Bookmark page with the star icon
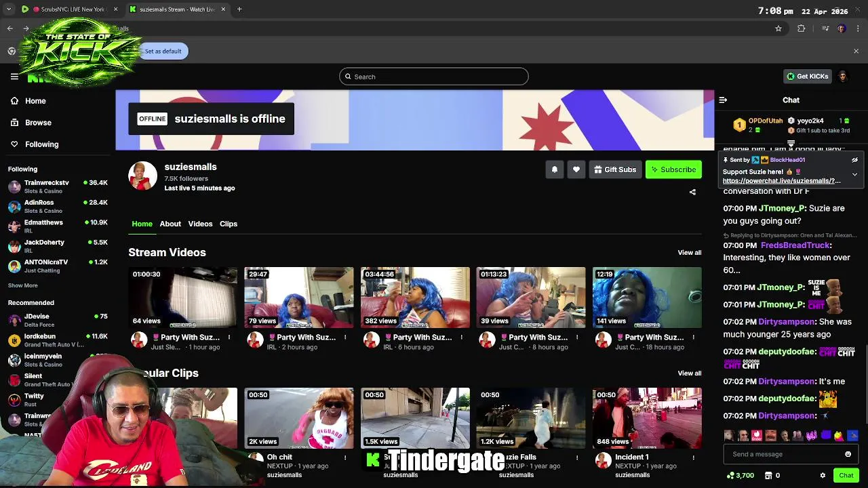Screen dimensions: 868x488 coord(778,28)
